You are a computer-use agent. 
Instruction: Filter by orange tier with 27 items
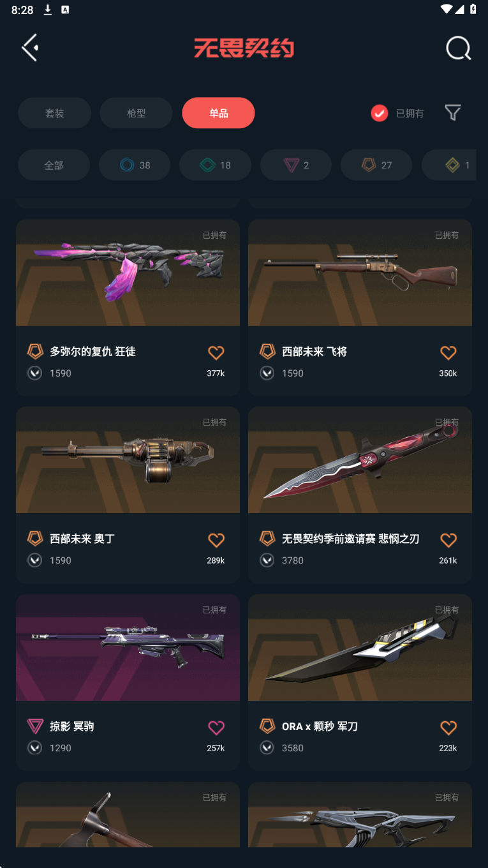pyautogui.click(x=376, y=165)
